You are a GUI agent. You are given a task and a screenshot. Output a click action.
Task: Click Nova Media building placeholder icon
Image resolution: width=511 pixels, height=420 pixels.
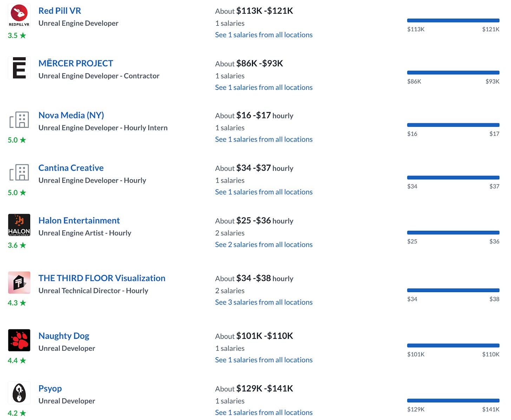[x=19, y=120]
